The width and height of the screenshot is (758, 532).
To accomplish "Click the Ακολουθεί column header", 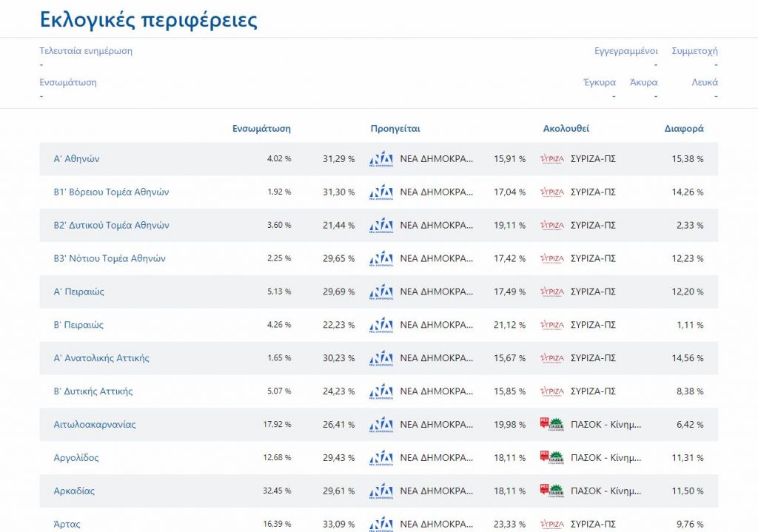I will click(x=566, y=129).
